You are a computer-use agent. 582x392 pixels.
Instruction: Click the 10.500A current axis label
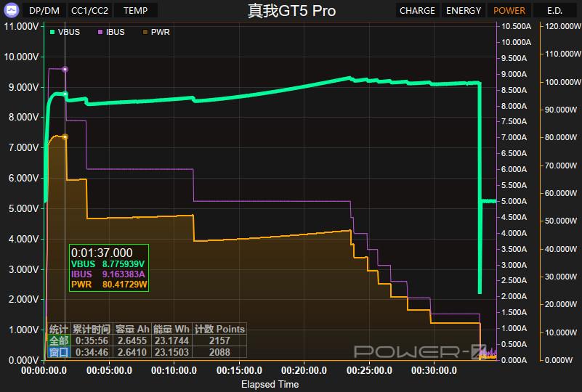pos(517,26)
